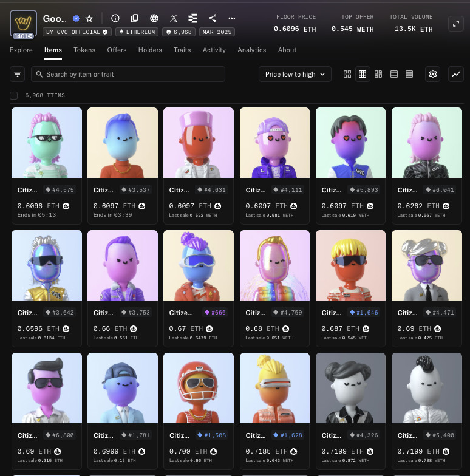
Task: Click 'Last sale 0.872 WETH' text
Action: tap(346, 460)
